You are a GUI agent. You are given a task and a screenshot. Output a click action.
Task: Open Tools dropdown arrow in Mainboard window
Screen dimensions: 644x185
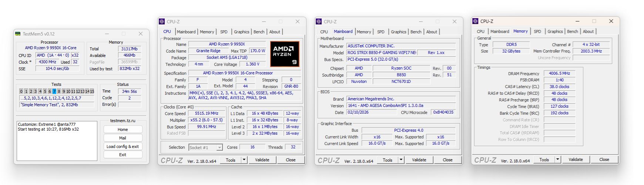(x=401, y=160)
